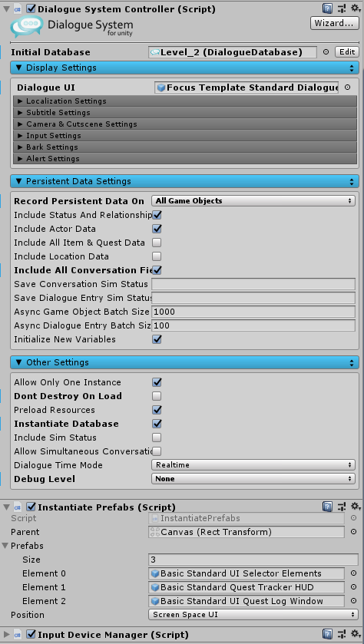Click Edit button next to Initial Database
Viewport: 364px width, 644px height.
tap(347, 52)
